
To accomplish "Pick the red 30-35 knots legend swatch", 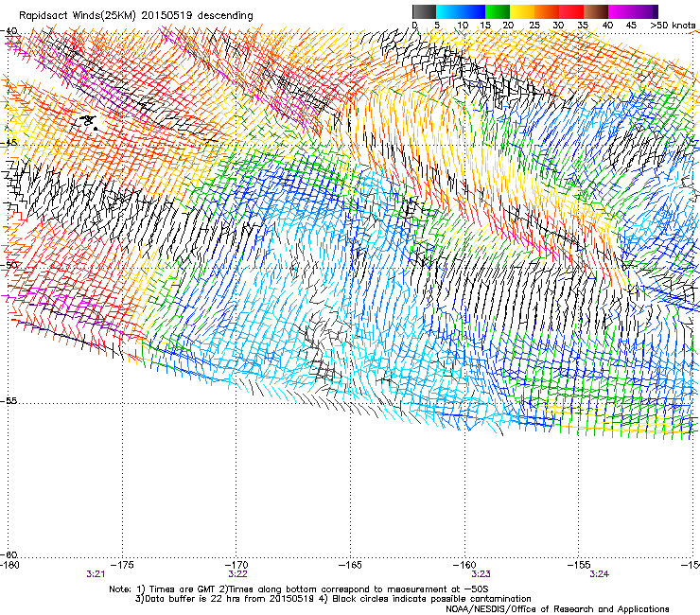I will click(x=571, y=11).
